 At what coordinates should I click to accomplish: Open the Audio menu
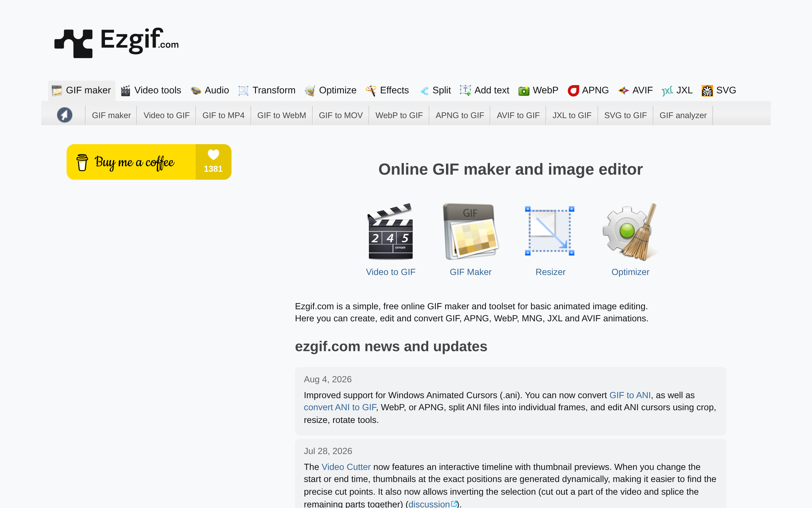tap(210, 90)
